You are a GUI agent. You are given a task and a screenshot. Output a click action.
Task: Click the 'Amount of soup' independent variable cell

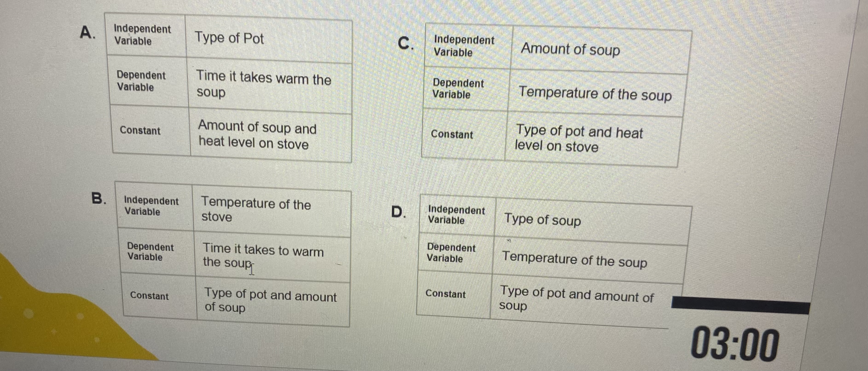tap(570, 49)
